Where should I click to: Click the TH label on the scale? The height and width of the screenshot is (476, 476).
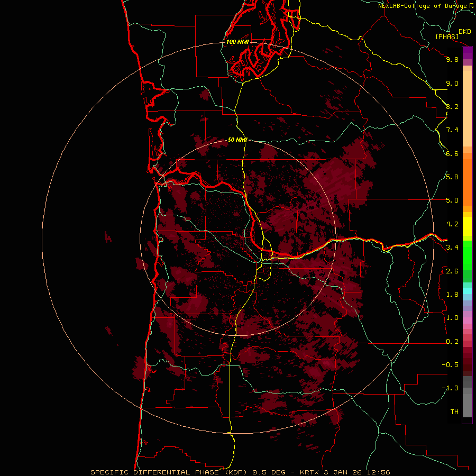pyautogui.click(x=454, y=412)
